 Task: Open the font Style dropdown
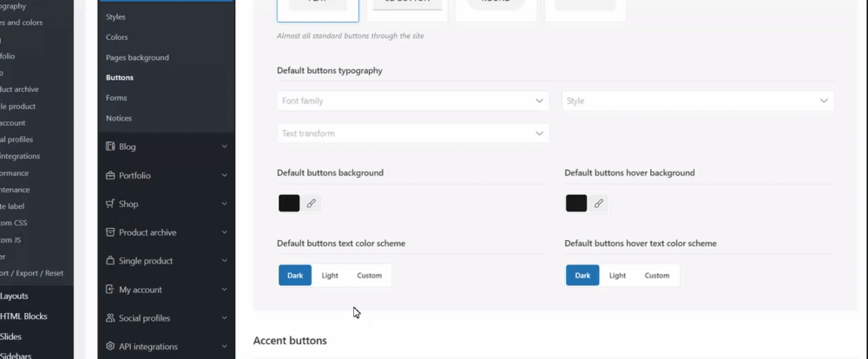point(698,101)
